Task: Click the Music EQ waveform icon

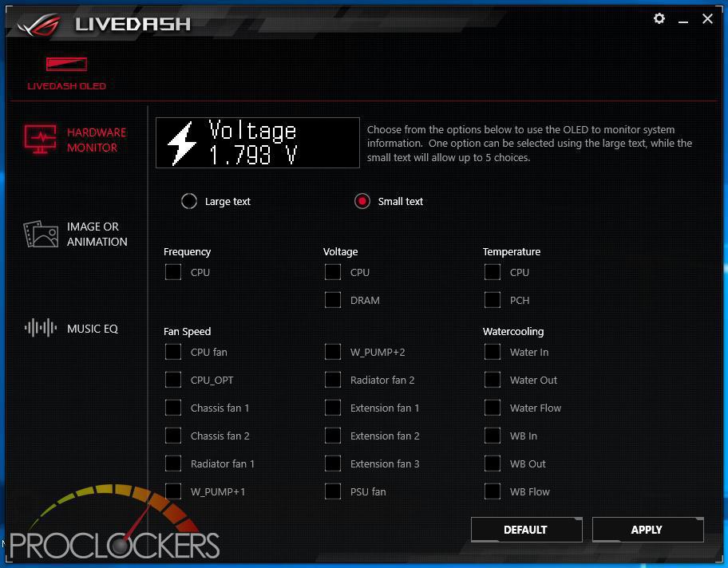Action: click(41, 328)
